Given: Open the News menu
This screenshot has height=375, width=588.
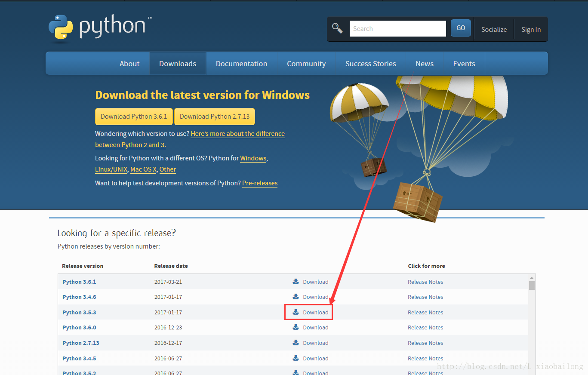Looking at the screenshot, I should point(425,64).
